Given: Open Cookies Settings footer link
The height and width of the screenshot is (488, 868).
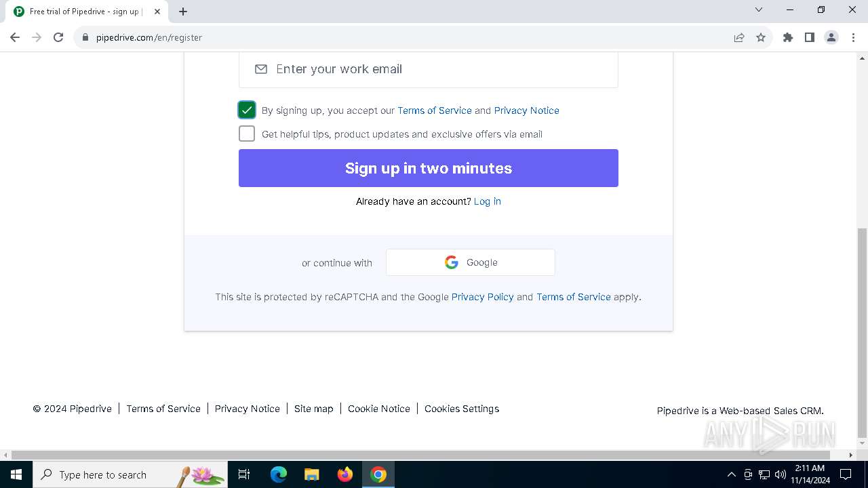Looking at the screenshot, I should (x=462, y=409).
